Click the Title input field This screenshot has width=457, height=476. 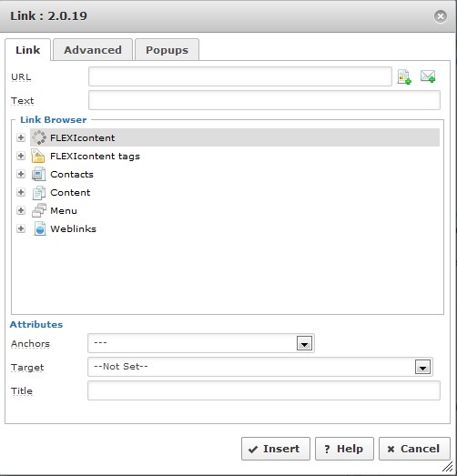[264, 390]
